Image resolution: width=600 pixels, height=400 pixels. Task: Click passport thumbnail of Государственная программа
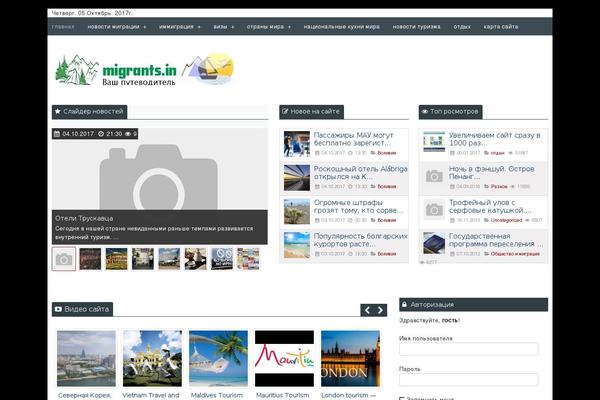pyautogui.click(x=434, y=243)
